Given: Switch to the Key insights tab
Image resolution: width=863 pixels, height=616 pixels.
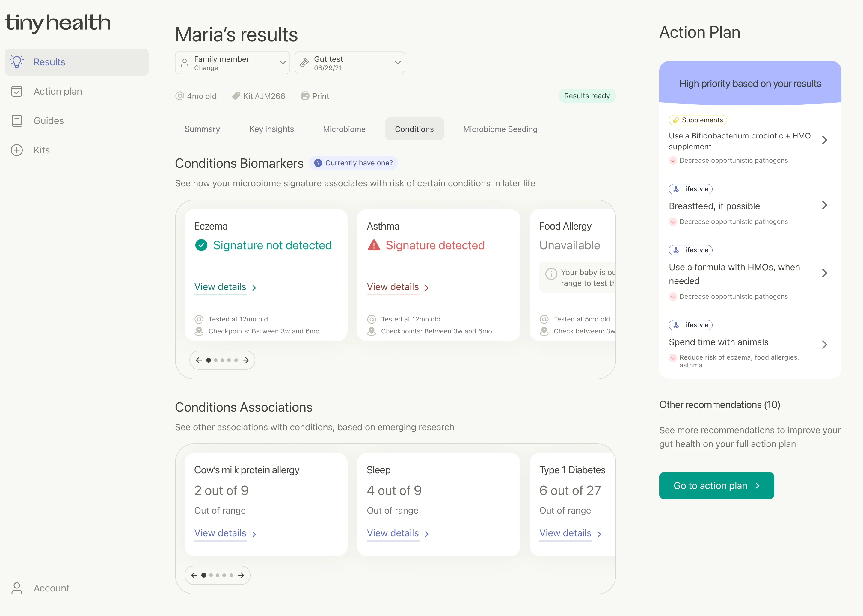Looking at the screenshot, I should pos(271,129).
